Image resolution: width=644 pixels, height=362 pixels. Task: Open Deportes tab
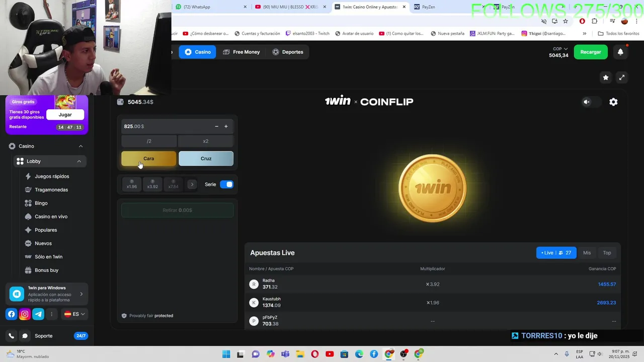(x=288, y=52)
